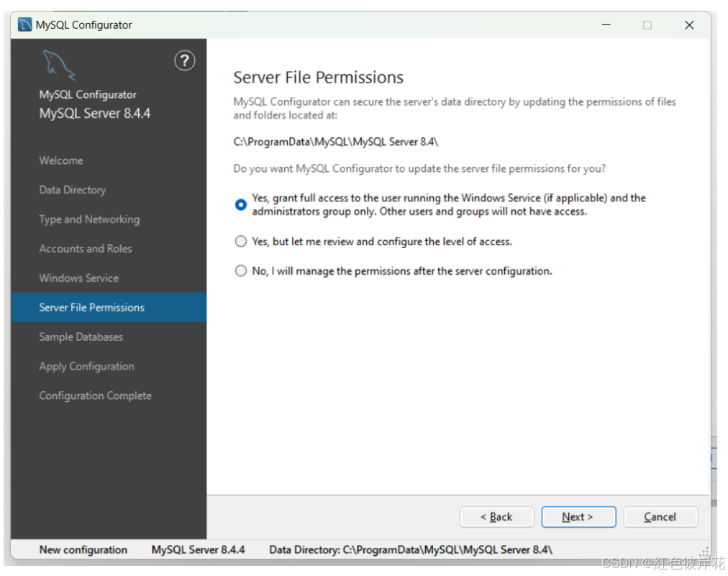Click the 'Data Directory:' status bar entry
Viewport: 728px width, 576px height.
tap(411, 549)
